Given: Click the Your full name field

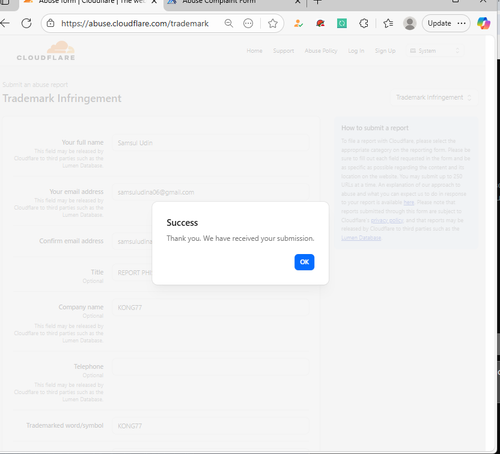Looking at the screenshot, I should (210, 143).
